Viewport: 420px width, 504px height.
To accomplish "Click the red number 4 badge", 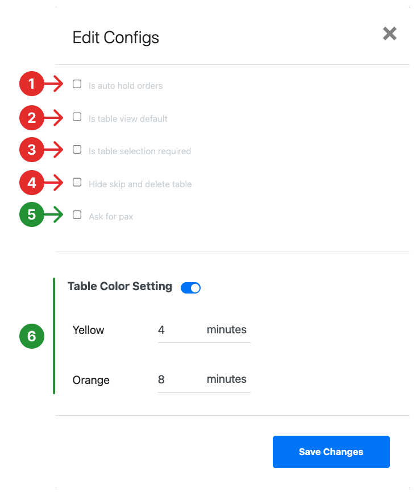I will (x=31, y=183).
